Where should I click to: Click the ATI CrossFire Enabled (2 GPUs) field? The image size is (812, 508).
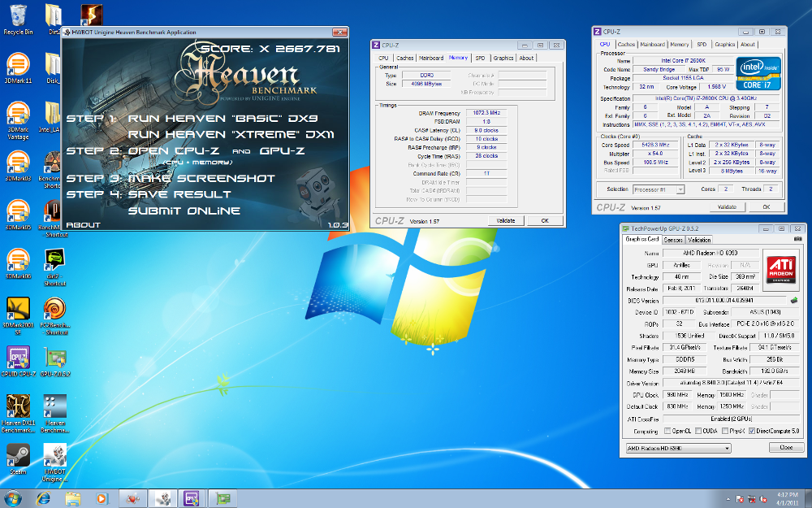[x=731, y=419]
